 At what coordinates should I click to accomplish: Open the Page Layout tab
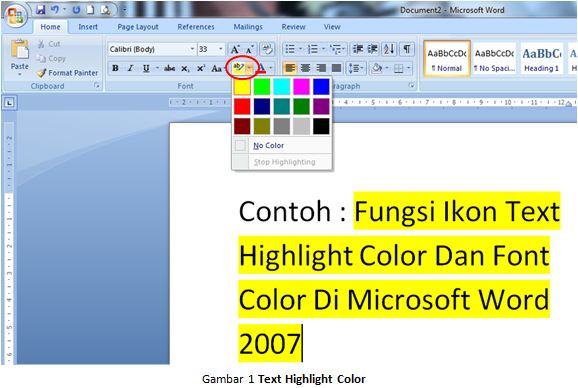(138, 27)
